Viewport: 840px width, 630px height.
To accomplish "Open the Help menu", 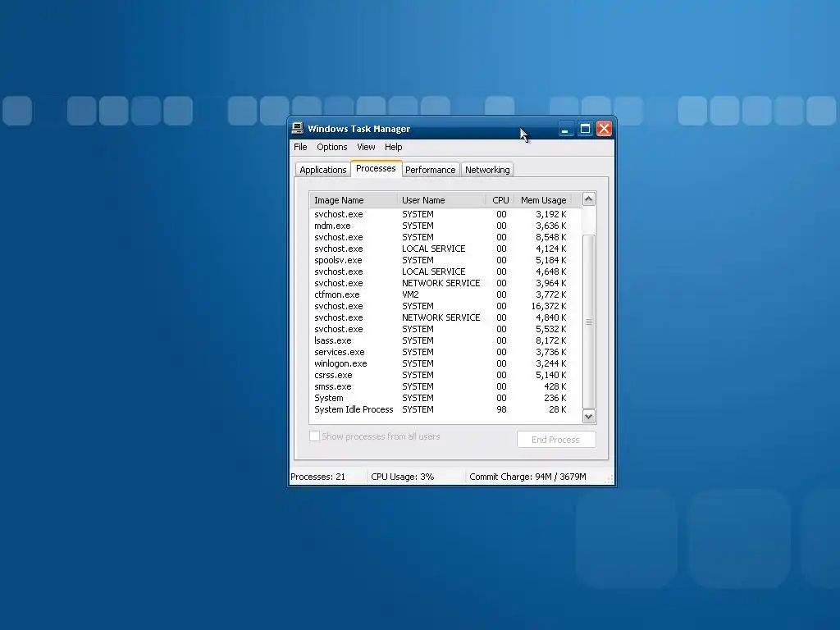I will pos(393,147).
